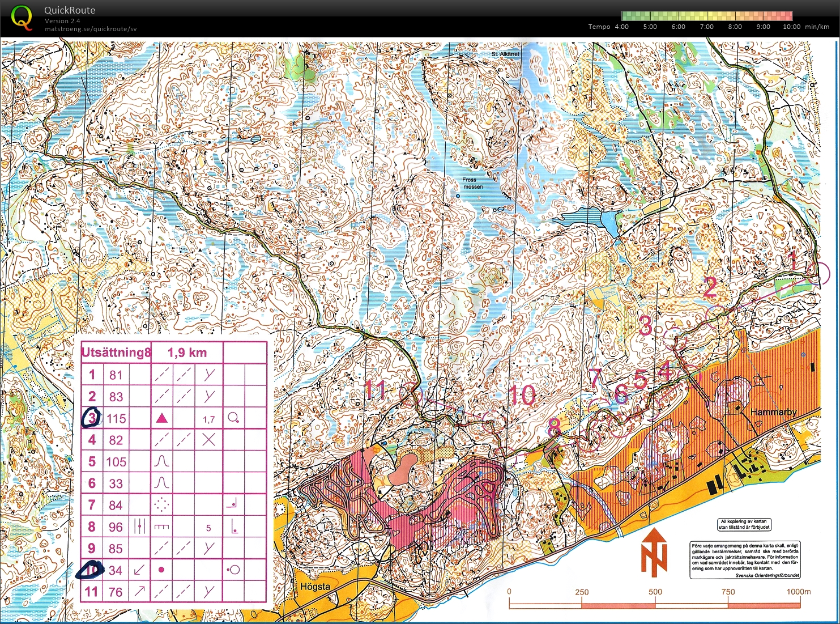
Task: Click the Utsättning8 table header
Action: tap(116, 353)
